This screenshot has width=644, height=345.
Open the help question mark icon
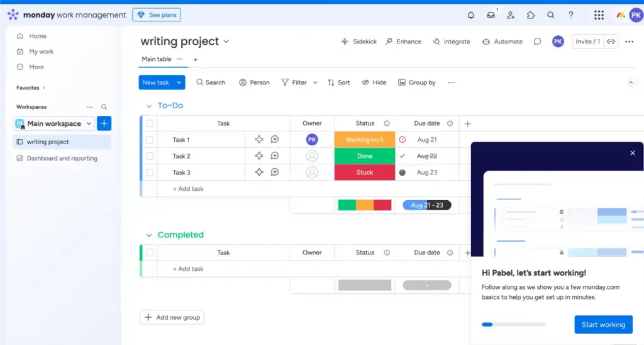click(x=571, y=15)
